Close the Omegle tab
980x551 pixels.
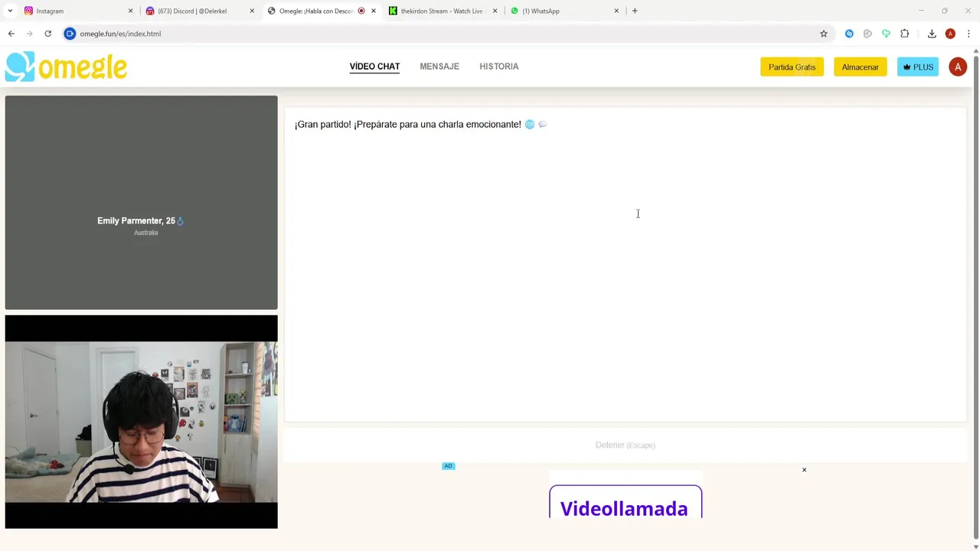pyautogui.click(x=374, y=11)
